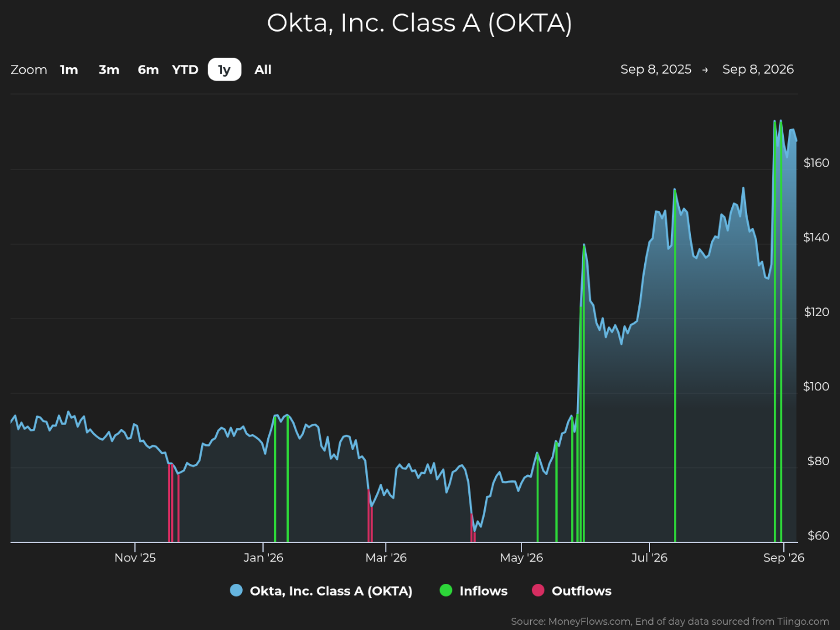The height and width of the screenshot is (630, 840).
Task: Select the 1m zoom range
Action: pyautogui.click(x=69, y=70)
